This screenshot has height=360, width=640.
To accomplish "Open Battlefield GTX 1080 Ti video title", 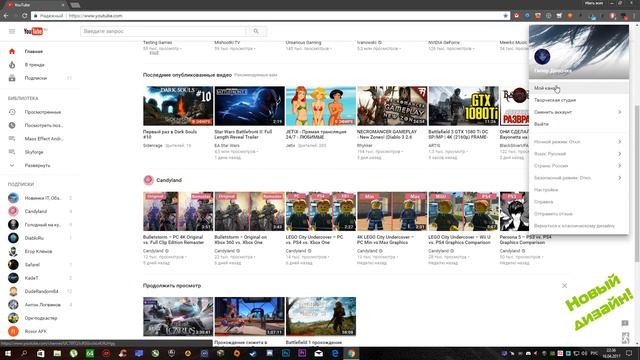I will coord(458,134).
